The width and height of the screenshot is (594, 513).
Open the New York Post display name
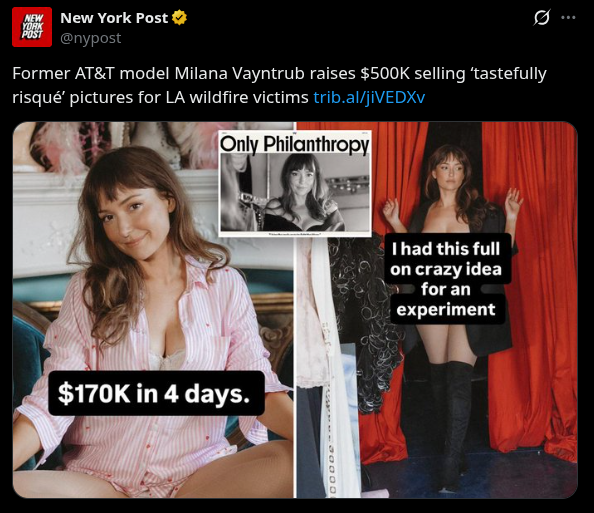coord(114,18)
